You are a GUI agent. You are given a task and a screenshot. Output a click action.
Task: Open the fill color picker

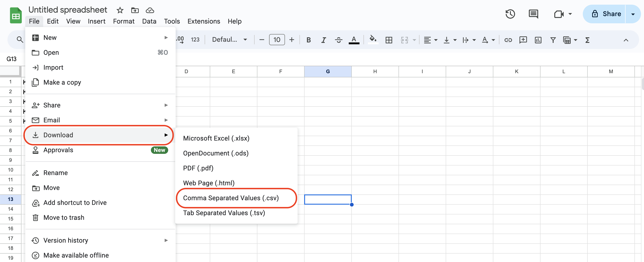(373, 40)
